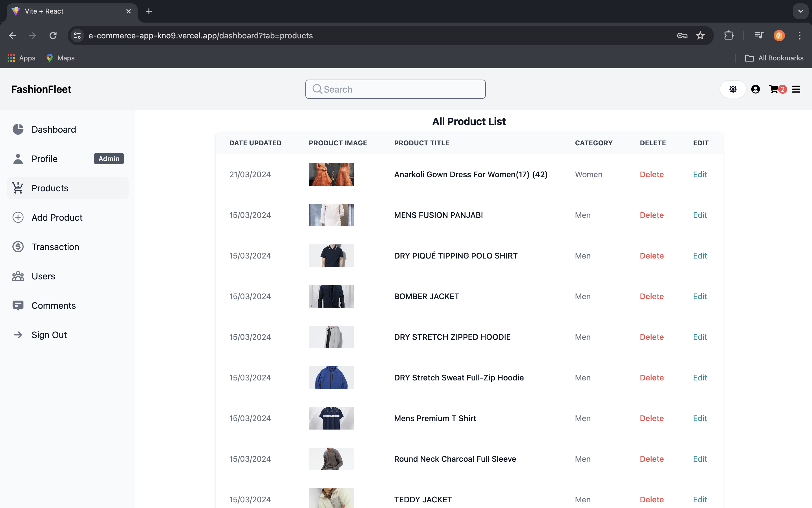Delete Round Neck Charcoal Full Sleeve
The width and height of the screenshot is (812, 508).
[652, 459]
